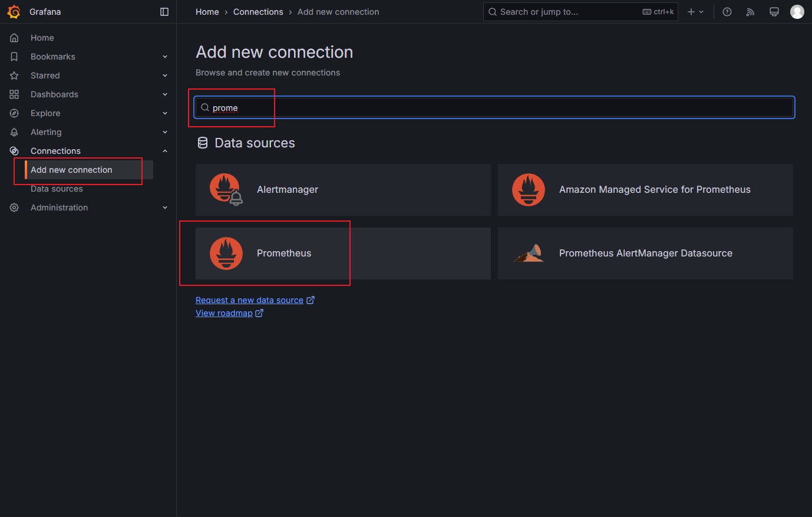This screenshot has height=517, width=812.
Task: Click the Home house icon in sidebar
Action: coord(14,38)
